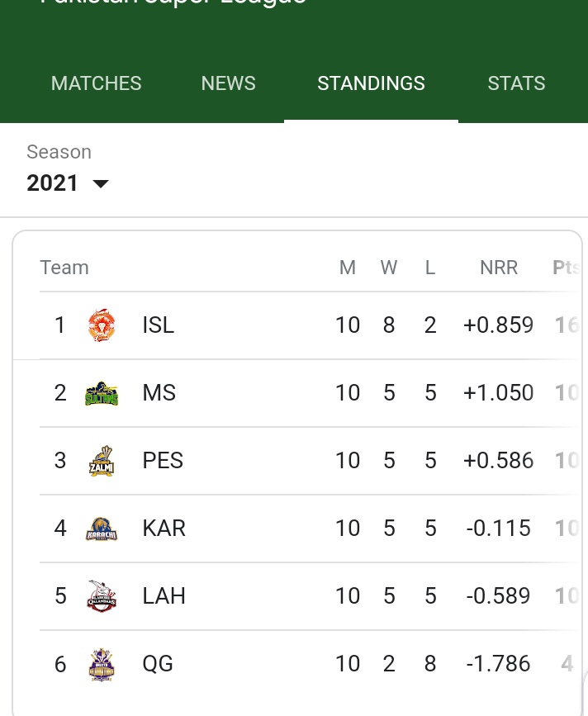Select the KAR team name

tap(164, 529)
